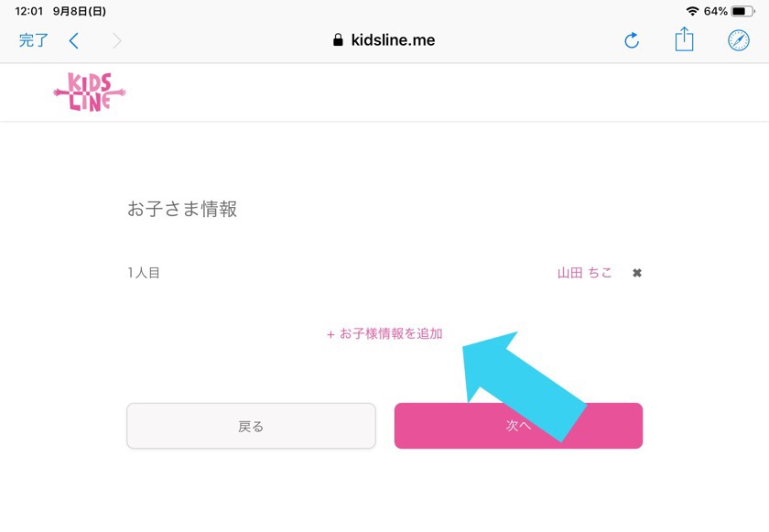Viewport: 769px width, 532px height.
Task: Add child info via お子様情報を追加
Action: coord(384,334)
